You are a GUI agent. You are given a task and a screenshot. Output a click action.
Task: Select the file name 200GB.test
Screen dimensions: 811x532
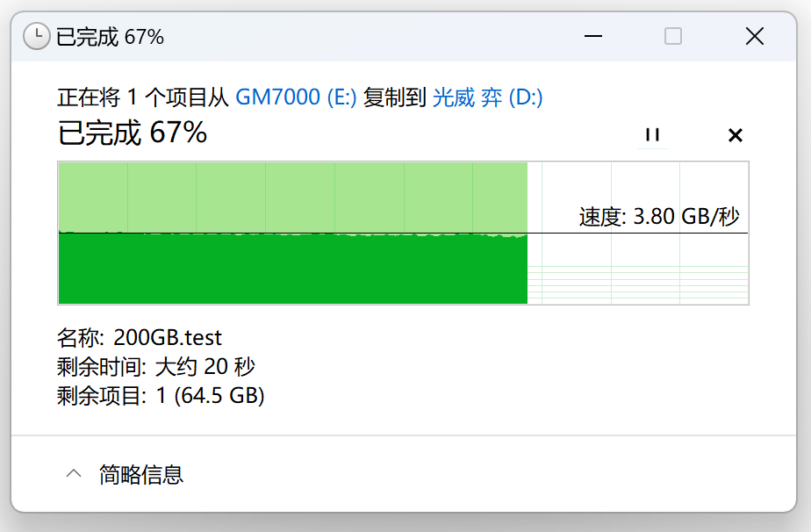(168, 337)
